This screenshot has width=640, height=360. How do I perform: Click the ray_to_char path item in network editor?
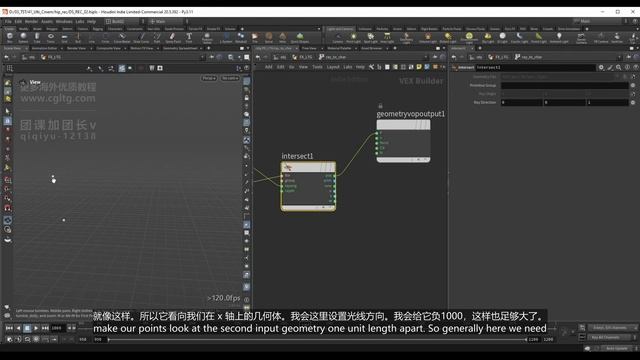333,57
